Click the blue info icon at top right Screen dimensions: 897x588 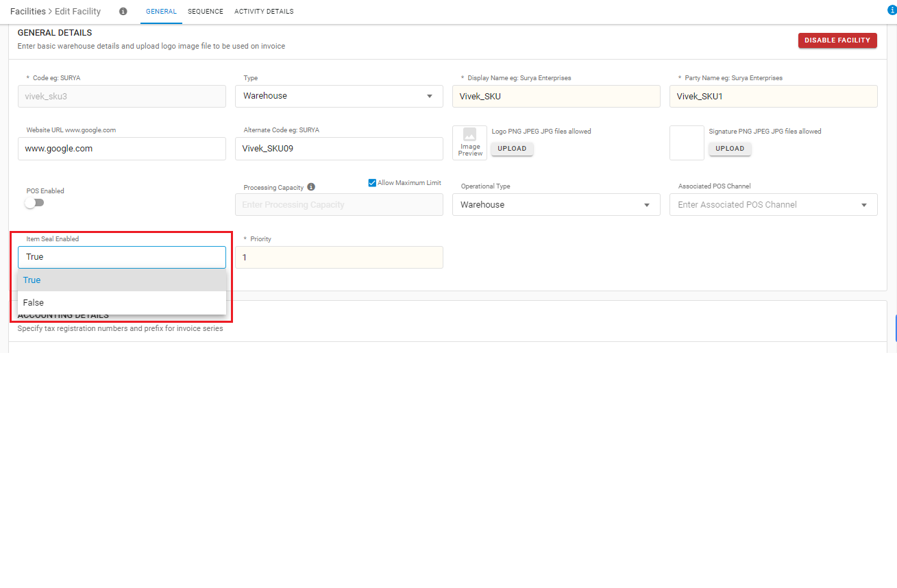[x=892, y=10]
